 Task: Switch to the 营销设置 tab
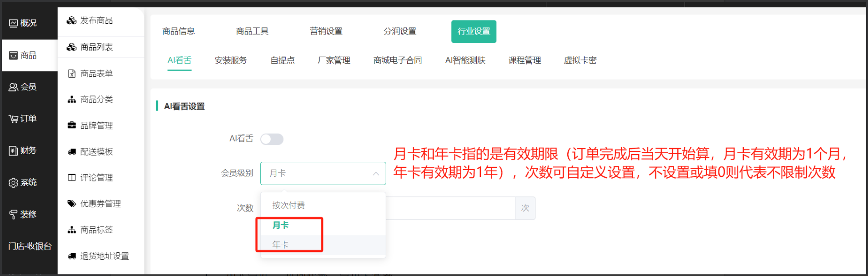coord(326,31)
